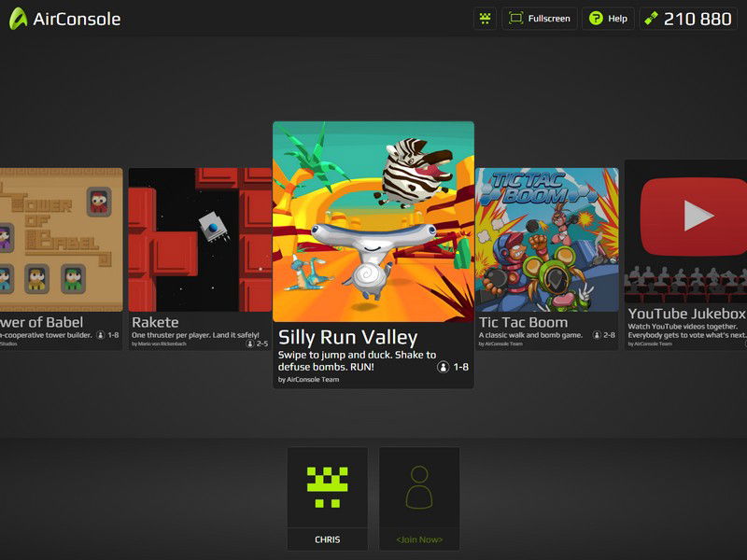The image size is (747, 560).
Task: Click the player count icon on Rakete
Action: 249,343
